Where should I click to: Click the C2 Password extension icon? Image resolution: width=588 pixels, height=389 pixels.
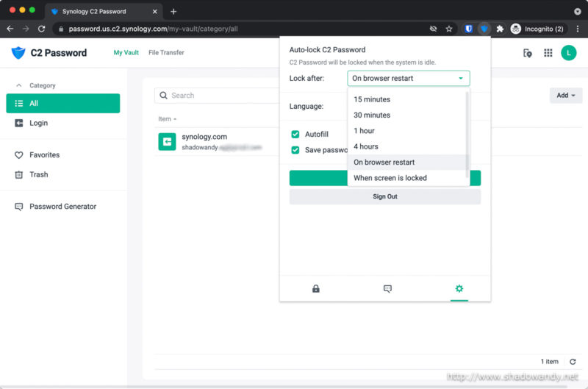tap(484, 29)
